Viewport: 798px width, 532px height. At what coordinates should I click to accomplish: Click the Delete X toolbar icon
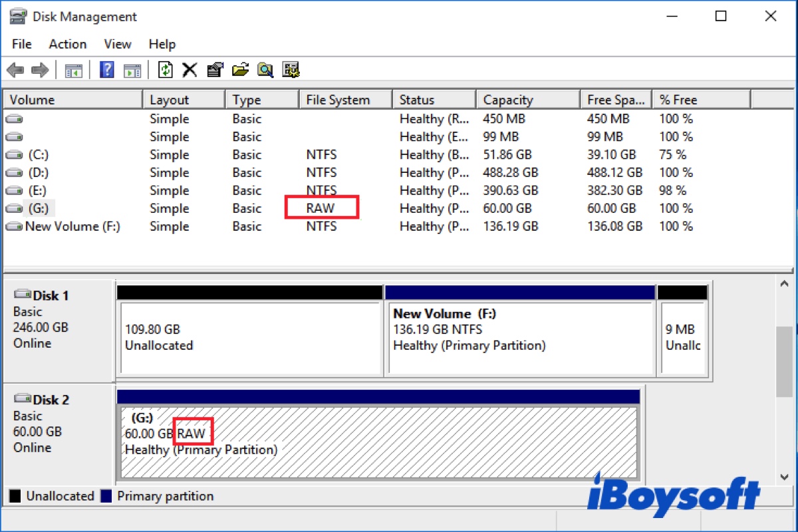[x=190, y=70]
